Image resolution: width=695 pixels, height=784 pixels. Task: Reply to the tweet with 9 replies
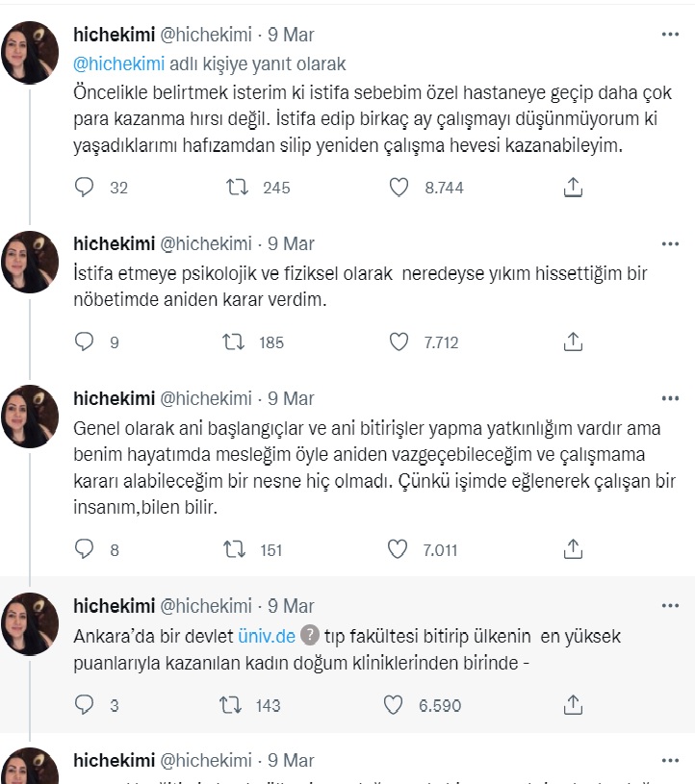pos(85,341)
